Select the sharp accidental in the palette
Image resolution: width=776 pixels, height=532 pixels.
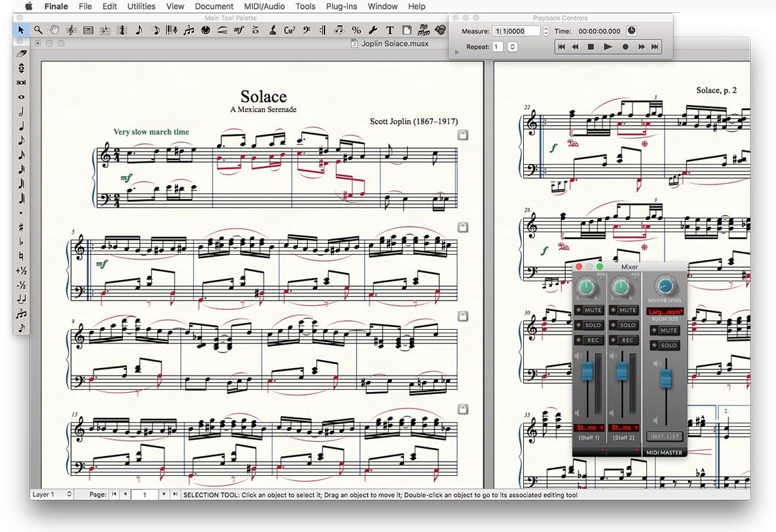click(21, 227)
